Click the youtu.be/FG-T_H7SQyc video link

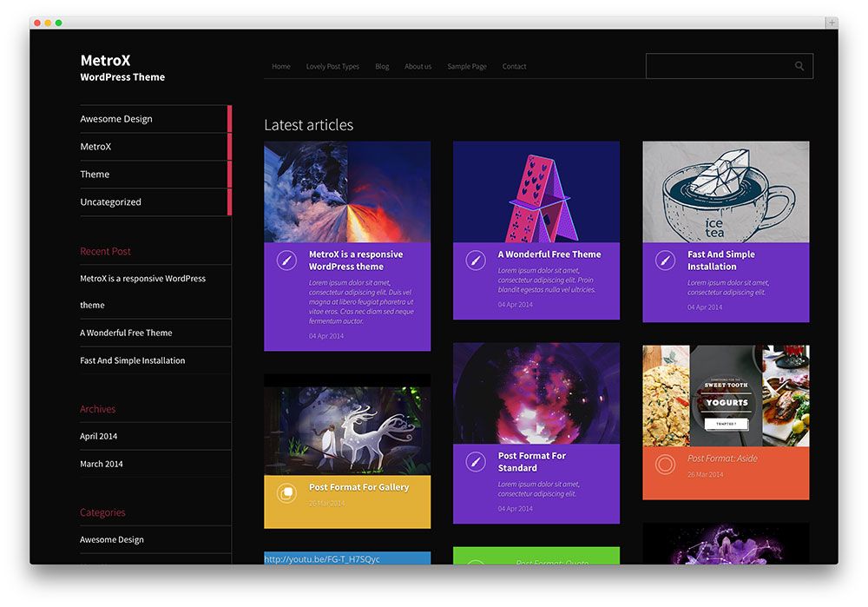tap(322, 559)
